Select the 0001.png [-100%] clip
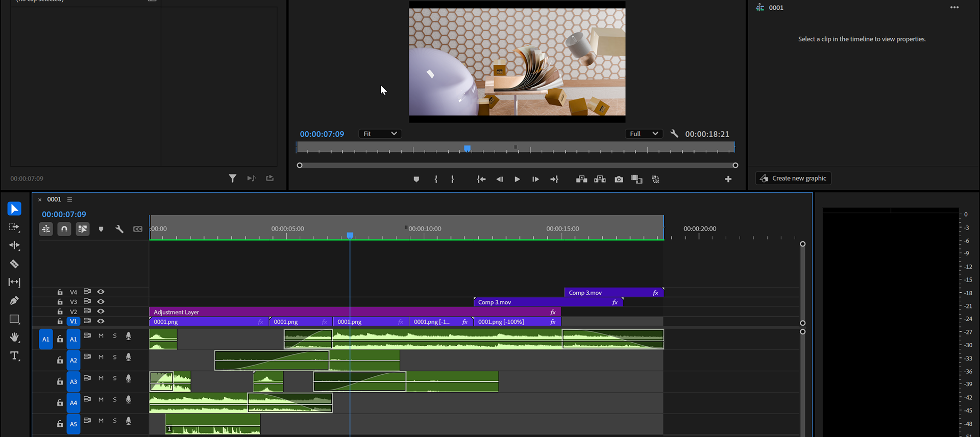The width and height of the screenshot is (980, 437). 517,322
